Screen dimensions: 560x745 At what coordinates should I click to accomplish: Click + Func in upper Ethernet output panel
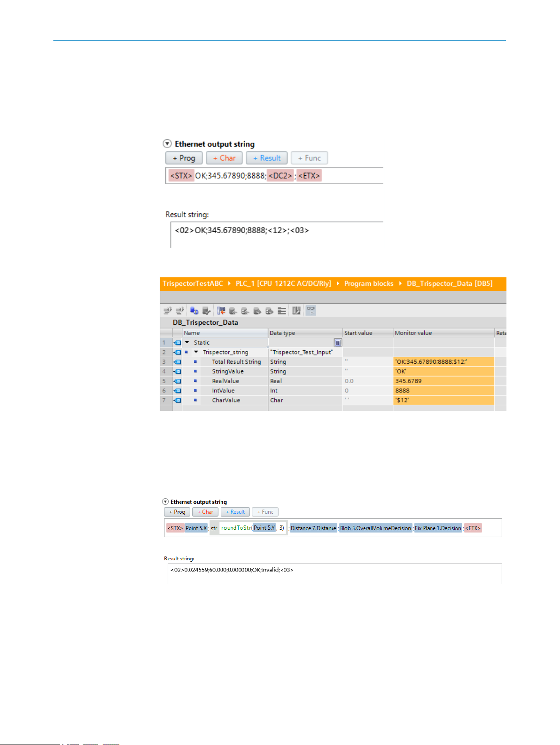(x=309, y=158)
